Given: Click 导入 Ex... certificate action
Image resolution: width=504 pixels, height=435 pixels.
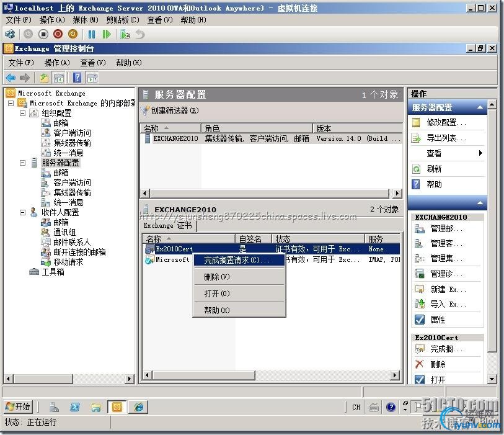Looking at the screenshot, I should [448, 304].
